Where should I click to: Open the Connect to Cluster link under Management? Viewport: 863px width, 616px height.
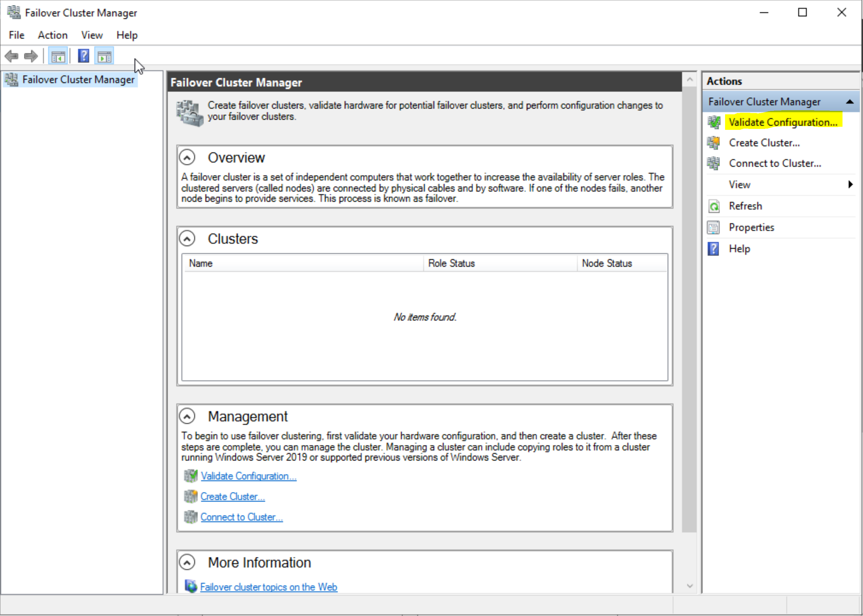pos(242,517)
